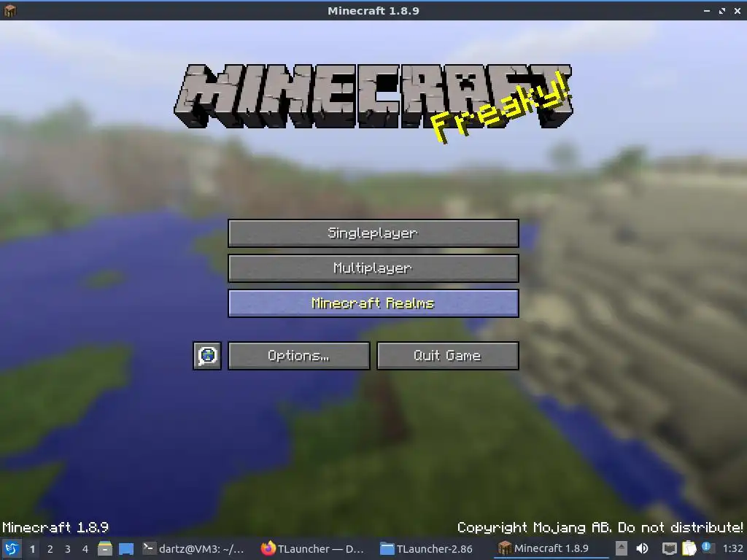Maximize the Minecraft window
Viewport: 747px width, 560px height.
(x=722, y=11)
